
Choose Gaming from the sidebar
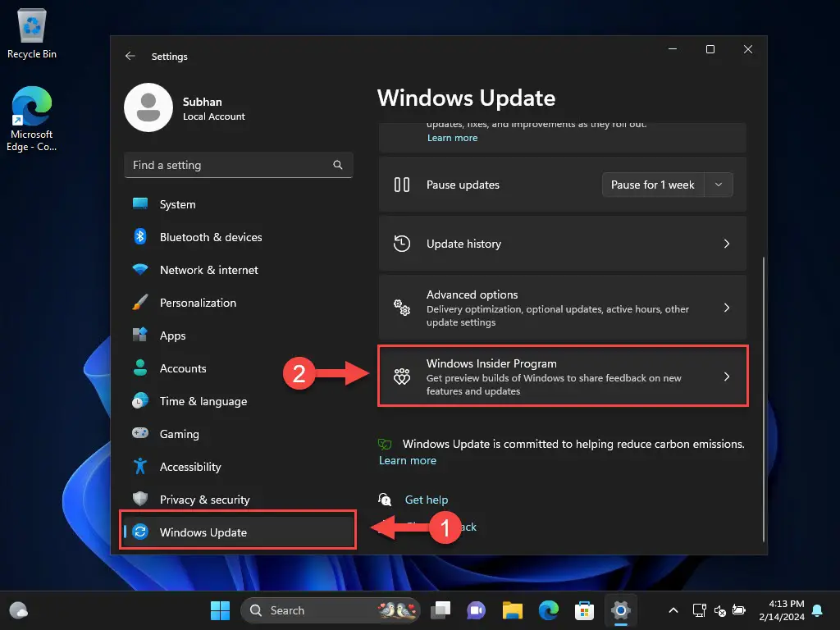click(x=179, y=434)
